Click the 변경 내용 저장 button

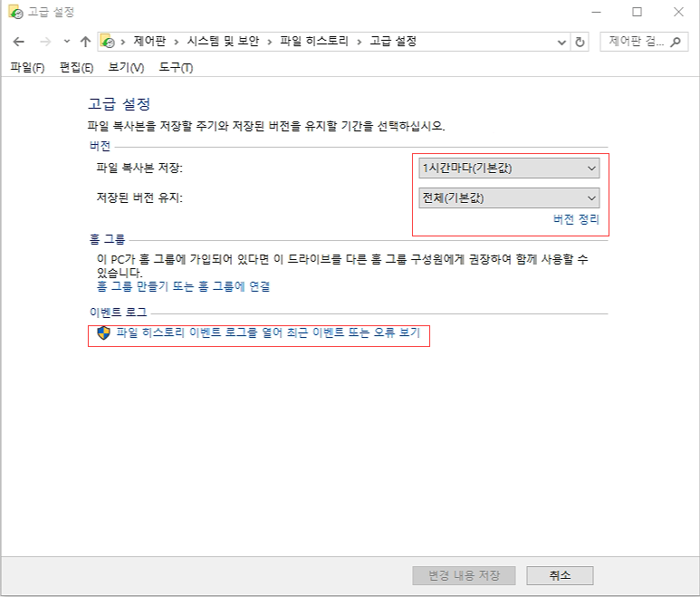pyautogui.click(x=464, y=575)
